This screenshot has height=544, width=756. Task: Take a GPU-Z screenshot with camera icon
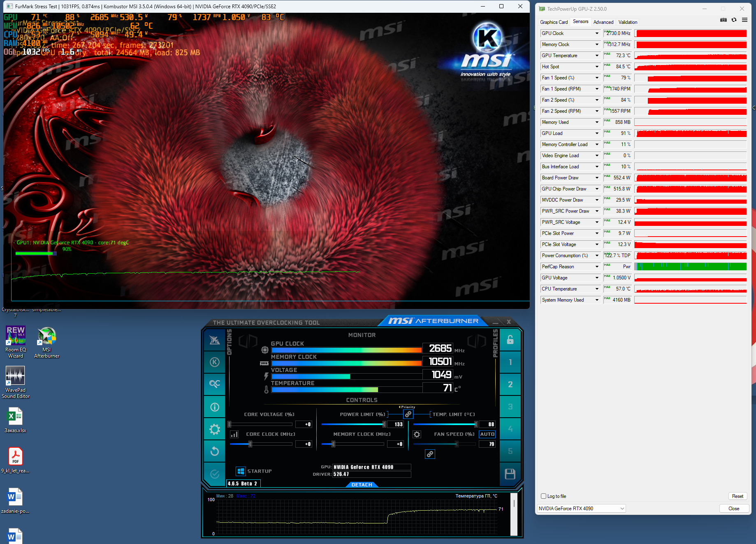tap(724, 20)
